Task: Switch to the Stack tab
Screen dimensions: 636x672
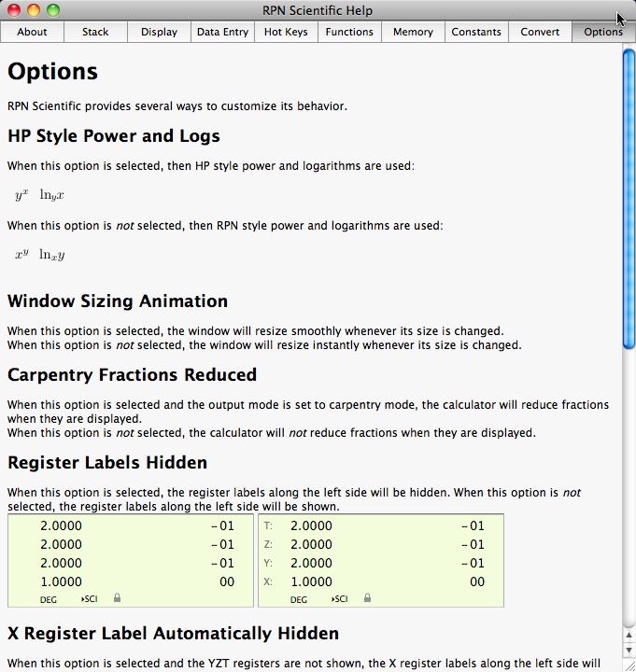Action: pos(95,32)
